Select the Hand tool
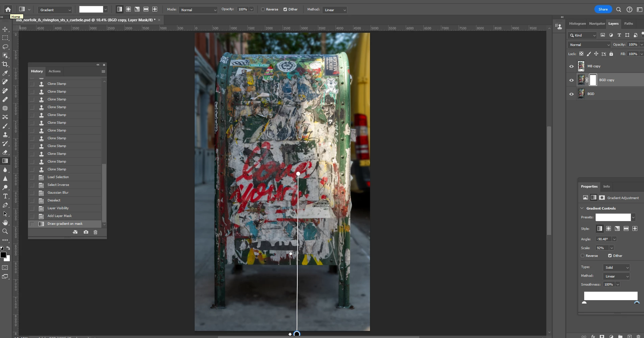The image size is (644, 338). tap(5, 222)
